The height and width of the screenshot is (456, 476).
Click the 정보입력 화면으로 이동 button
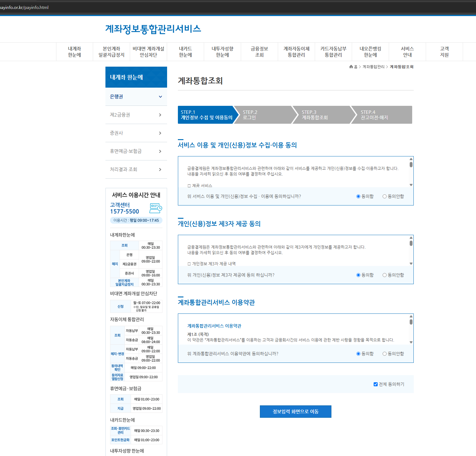[295, 411]
